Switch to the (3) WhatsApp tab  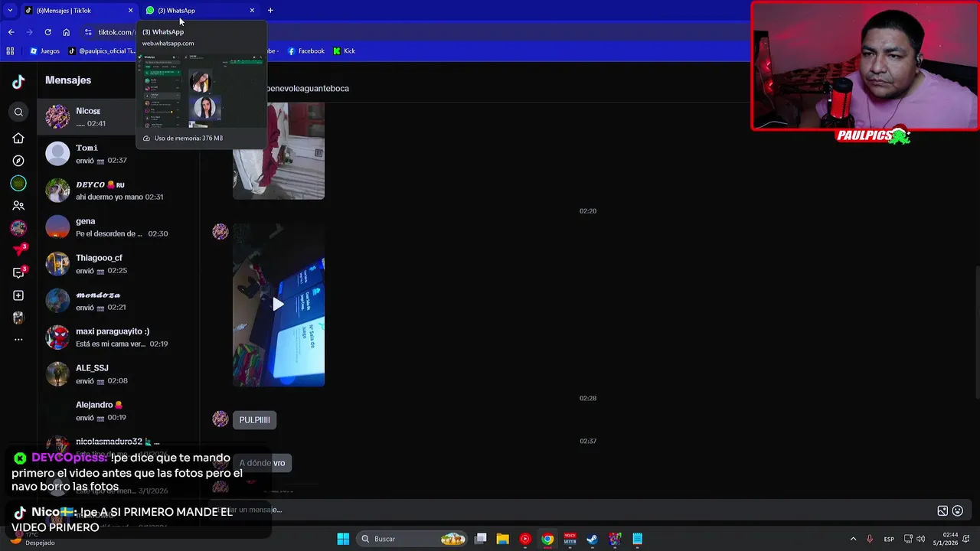coord(200,10)
